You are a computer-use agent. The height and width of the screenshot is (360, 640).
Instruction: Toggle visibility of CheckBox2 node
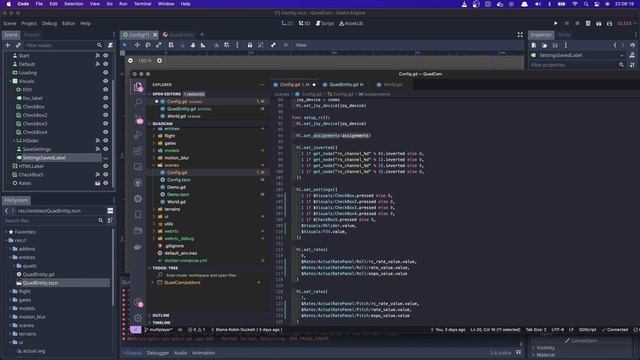[x=106, y=115]
